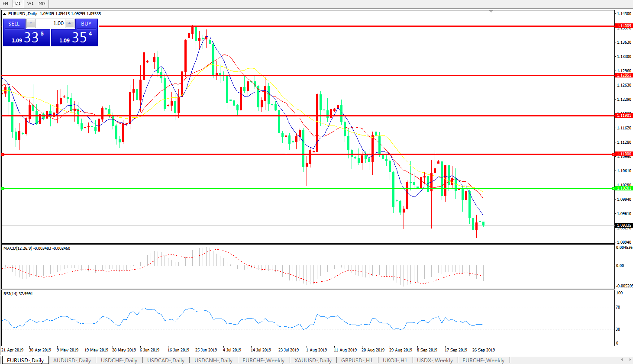The image size is (633, 364).
Task: Select the D1 timeframe button
Action: (18, 3)
